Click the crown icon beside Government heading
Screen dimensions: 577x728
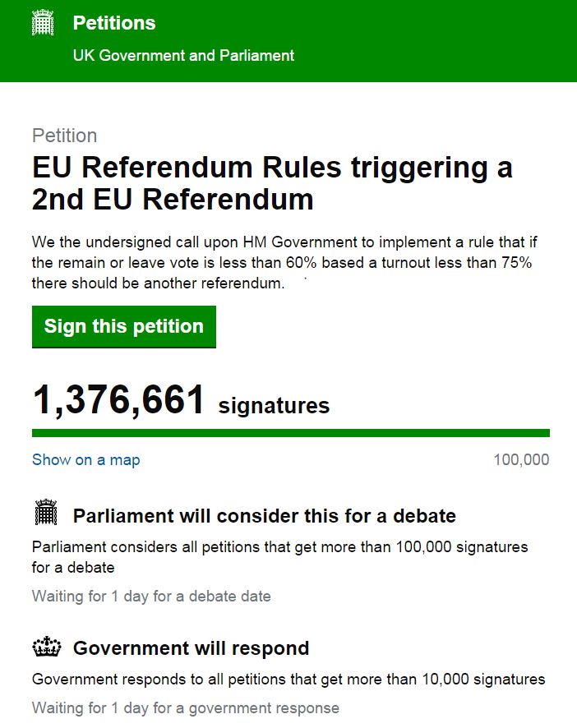click(x=46, y=647)
